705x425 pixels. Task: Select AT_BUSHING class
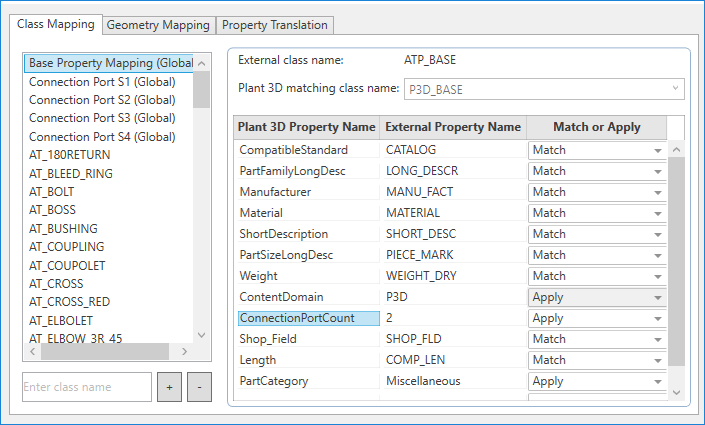(109, 228)
